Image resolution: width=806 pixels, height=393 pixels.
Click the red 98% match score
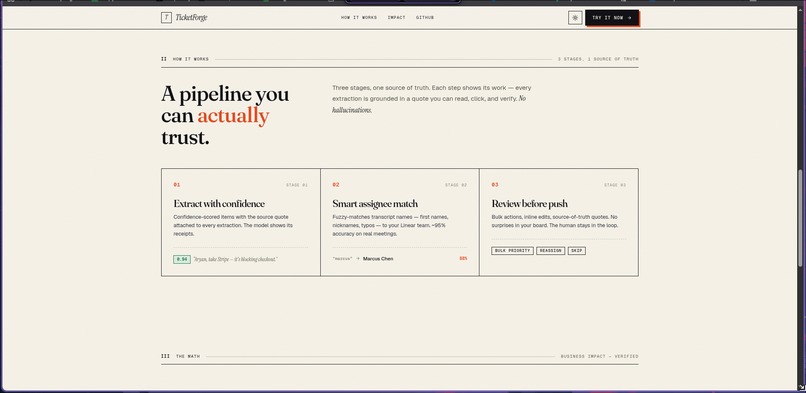coord(463,258)
